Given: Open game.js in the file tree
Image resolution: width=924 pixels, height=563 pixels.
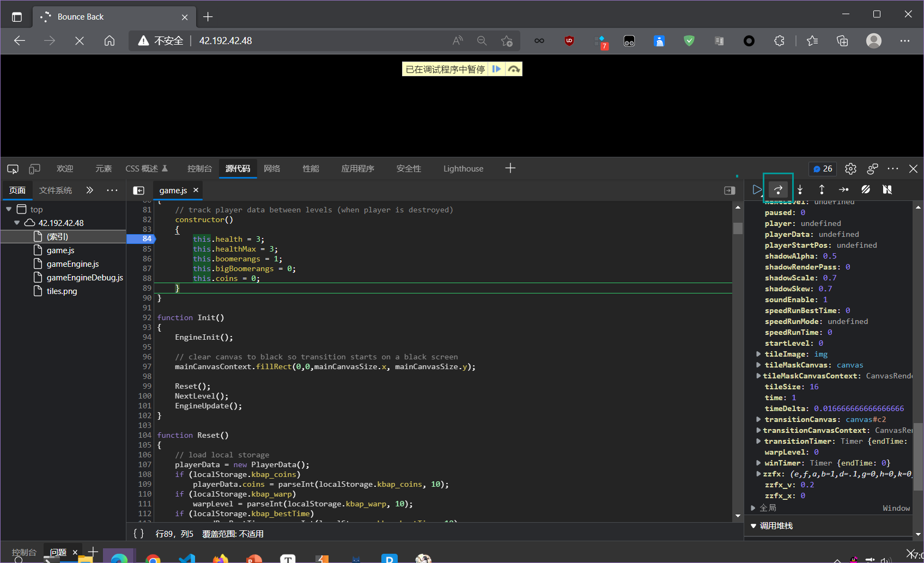Looking at the screenshot, I should (x=60, y=250).
